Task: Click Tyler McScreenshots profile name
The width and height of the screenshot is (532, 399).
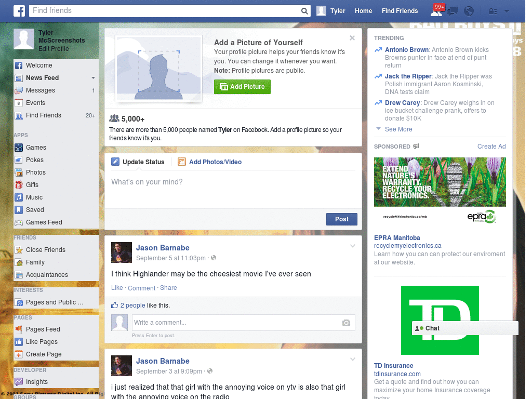Action: [61, 37]
